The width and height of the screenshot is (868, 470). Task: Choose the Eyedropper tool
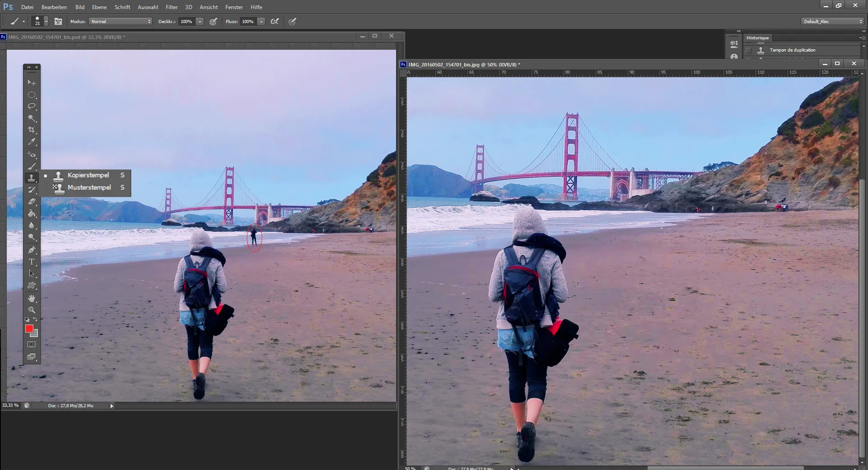(x=32, y=141)
